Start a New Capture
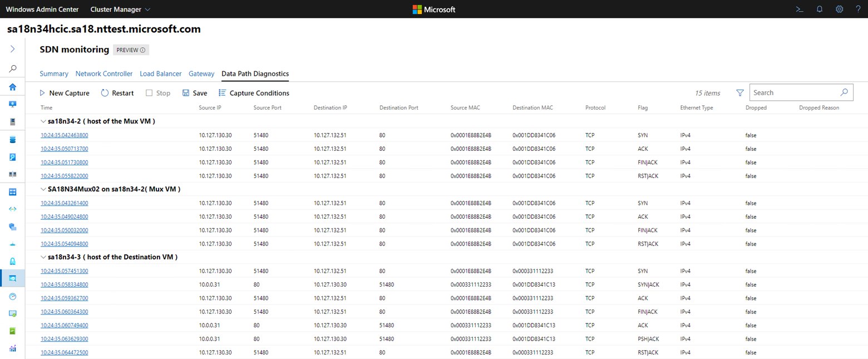The image size is (868, 359). pos(65,93)
